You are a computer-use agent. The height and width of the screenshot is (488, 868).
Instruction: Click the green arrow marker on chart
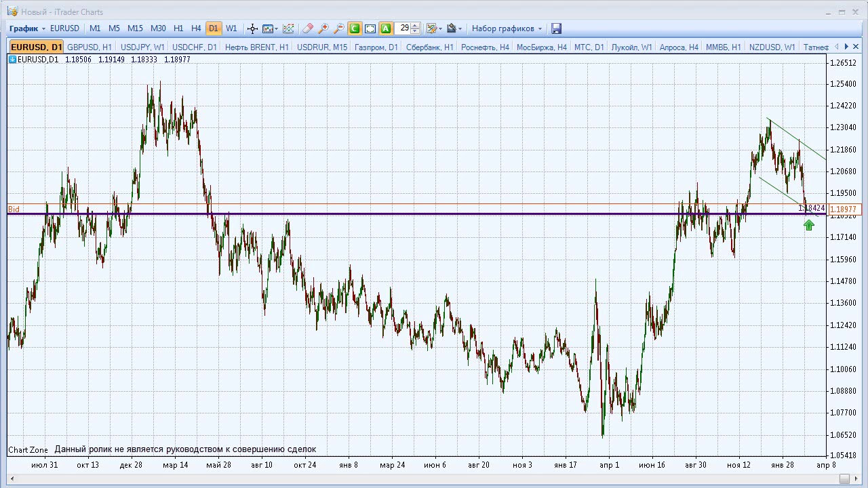(x=808, y=225)
